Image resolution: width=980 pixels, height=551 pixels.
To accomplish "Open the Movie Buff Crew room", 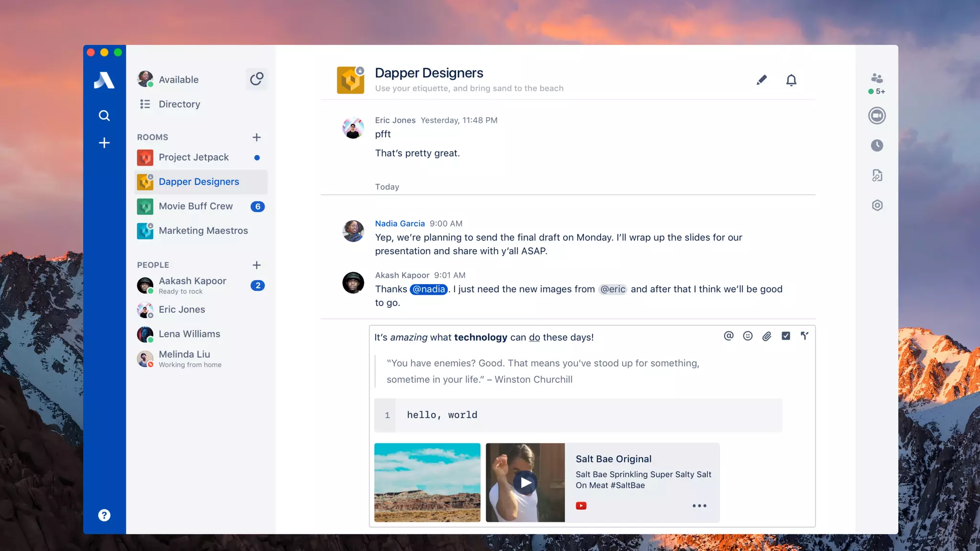I will point(196,206).
